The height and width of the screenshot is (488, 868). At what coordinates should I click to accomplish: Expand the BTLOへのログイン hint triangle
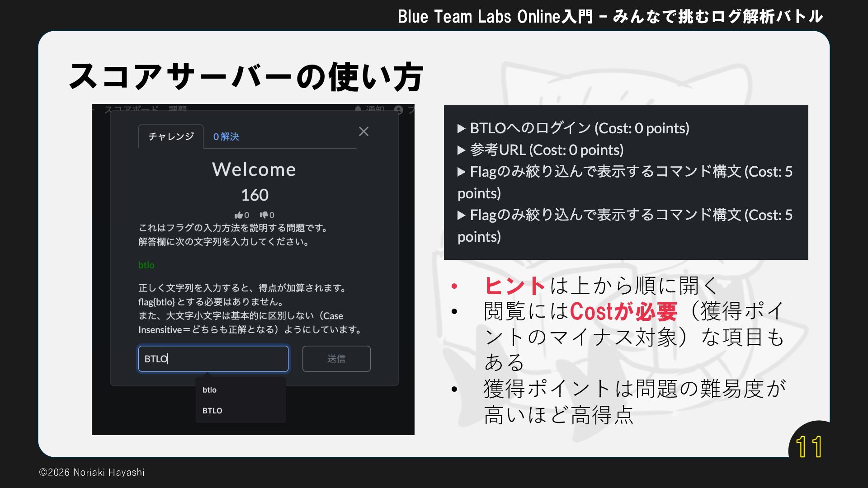[x=462, y=129]
